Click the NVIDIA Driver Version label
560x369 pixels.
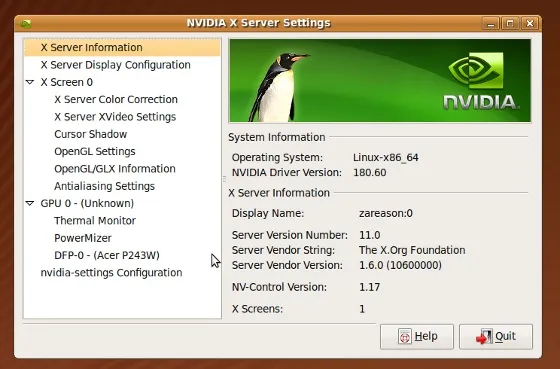click(287, 173)
